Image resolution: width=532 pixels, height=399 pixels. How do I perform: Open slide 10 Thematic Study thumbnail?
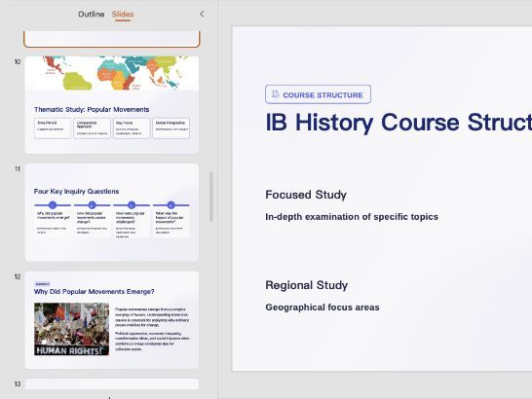coord(112,105)
